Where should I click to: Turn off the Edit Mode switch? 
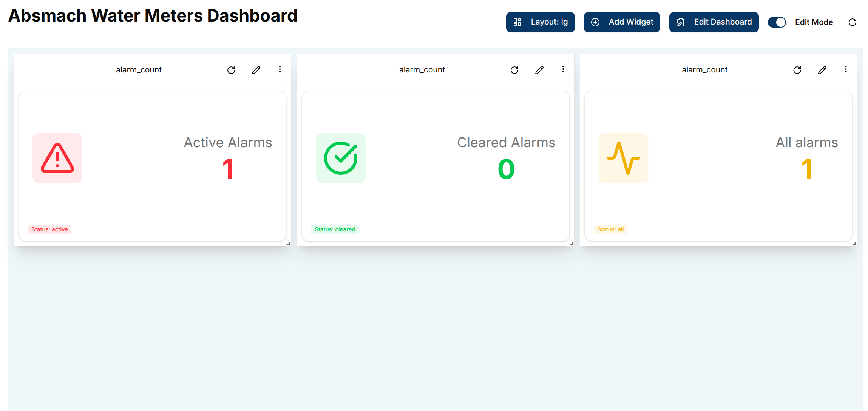tap(777, 22)
